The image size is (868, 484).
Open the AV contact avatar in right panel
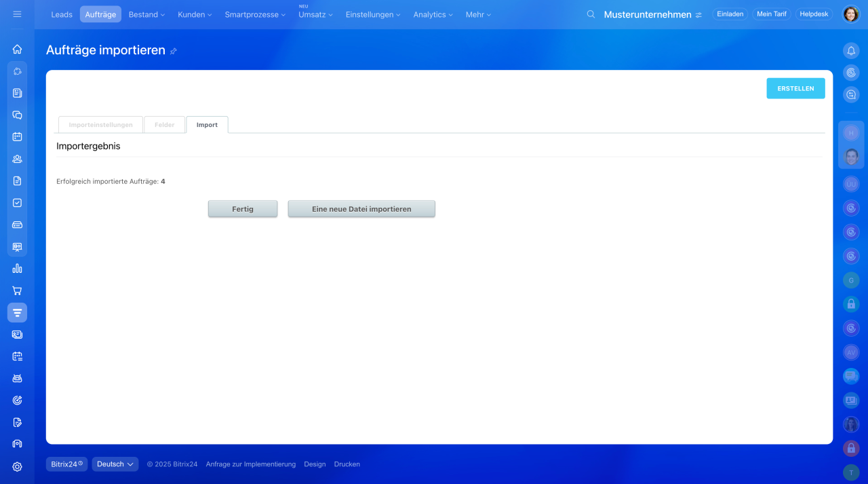851,352
